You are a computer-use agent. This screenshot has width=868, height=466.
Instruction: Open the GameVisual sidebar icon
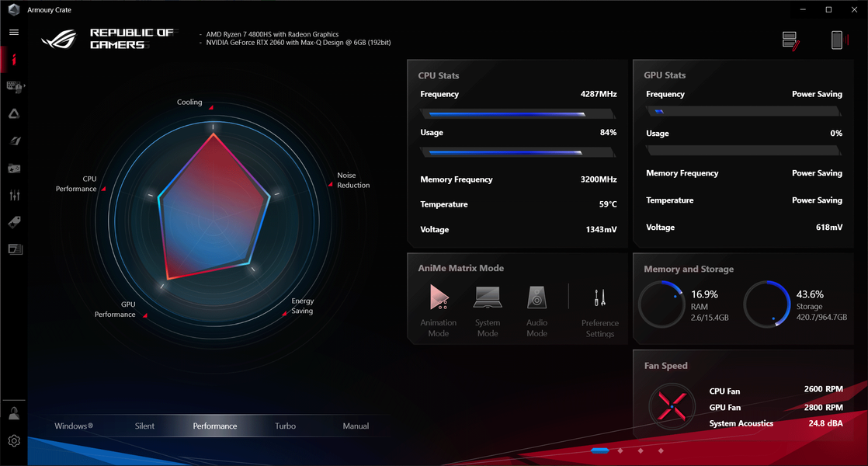coord(15,141)
